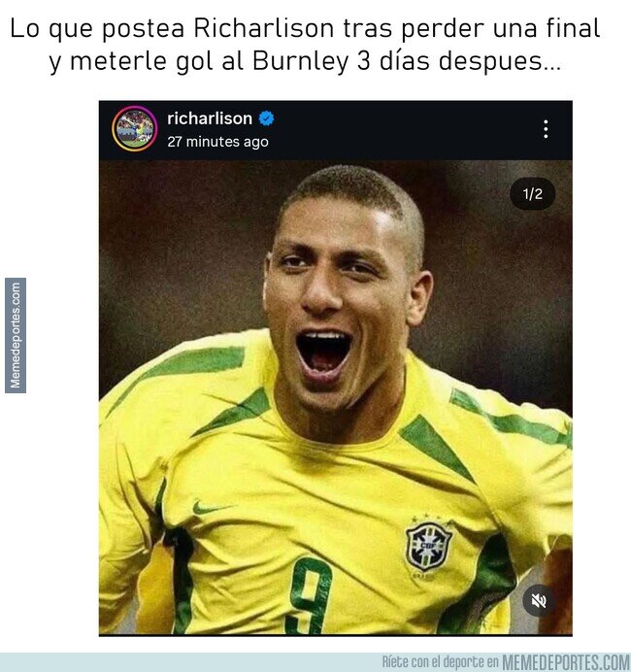
Task: Open the three-dot more options menu
Action: pyautogui.click(x=546, y=128)
